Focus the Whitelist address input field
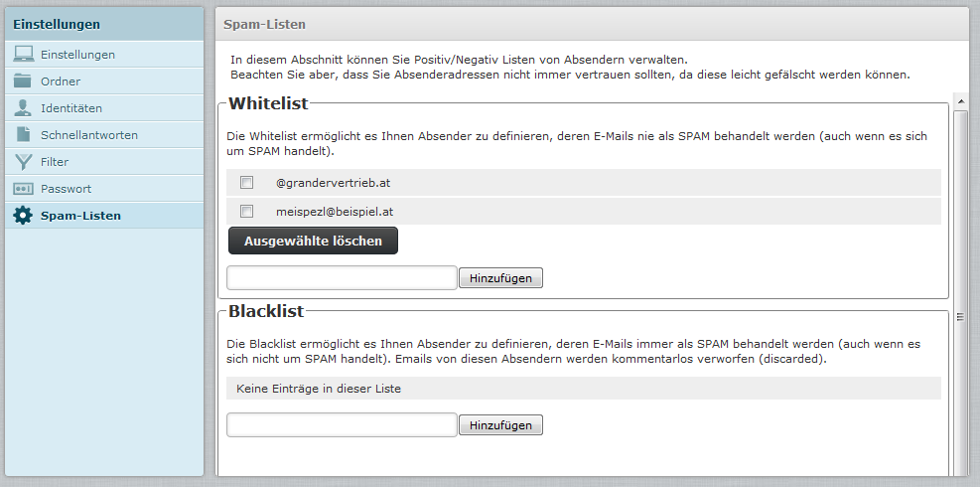 342,277
